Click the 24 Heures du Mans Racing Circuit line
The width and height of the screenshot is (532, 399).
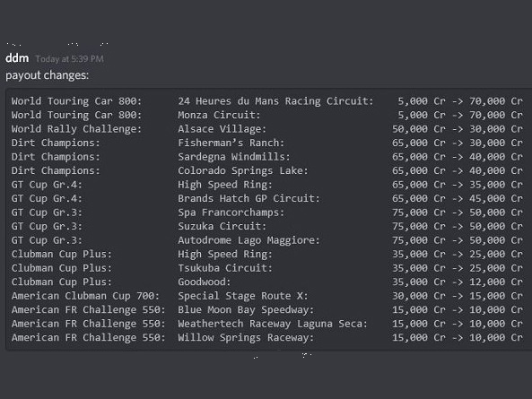[x=266, y=101]
